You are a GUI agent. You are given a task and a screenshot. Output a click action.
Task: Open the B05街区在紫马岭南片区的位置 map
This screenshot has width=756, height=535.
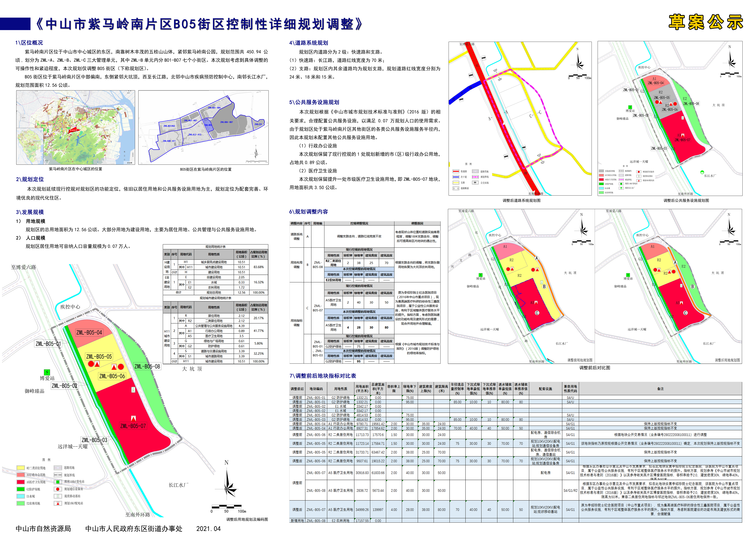[204, 128]
